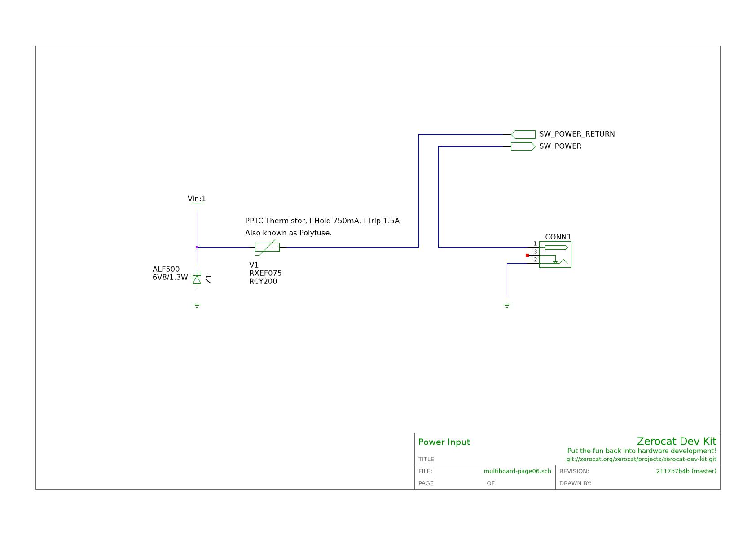Click the Z1 reference designator
756x535 pixels.
(208, 279)
